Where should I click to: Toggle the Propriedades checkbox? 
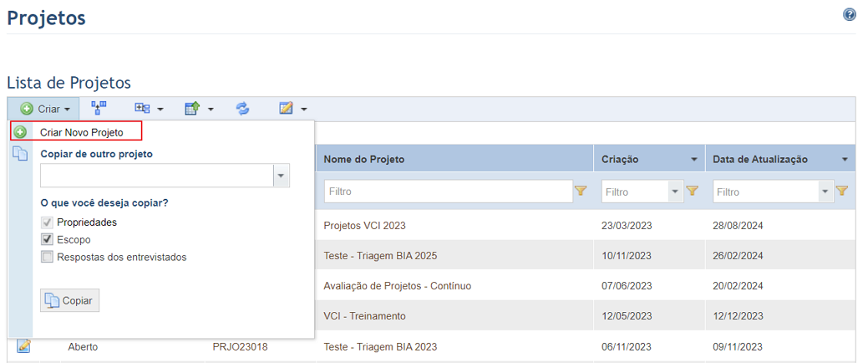[47, 222]
